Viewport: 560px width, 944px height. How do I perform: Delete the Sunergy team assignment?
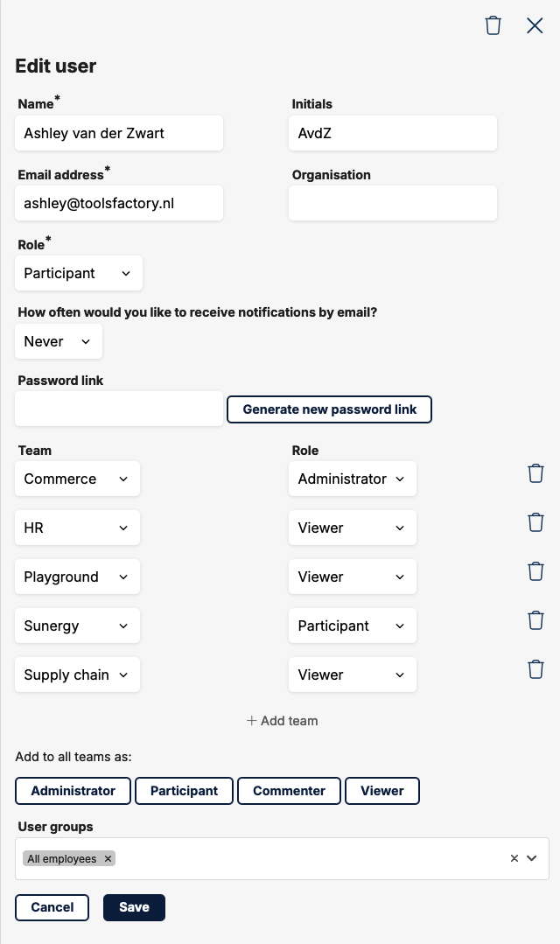[535, 620]
